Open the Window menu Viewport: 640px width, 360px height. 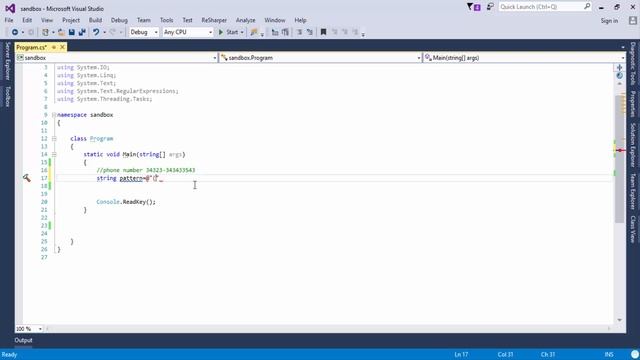click(275, 20)
